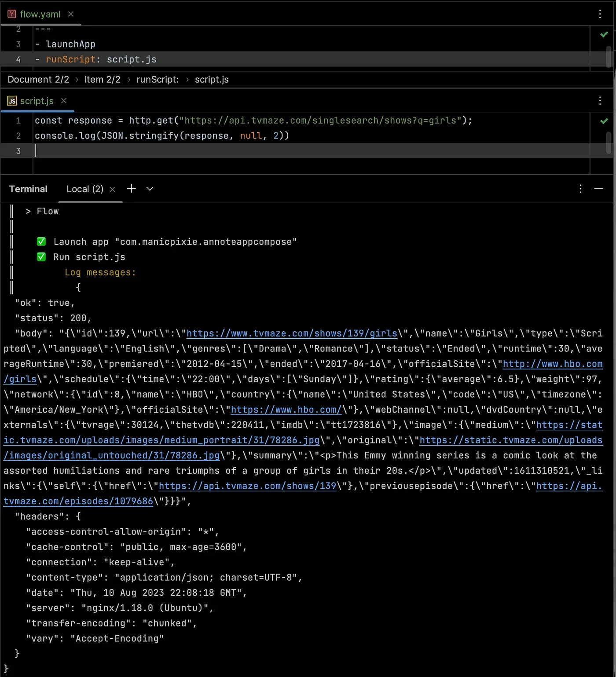Open flow.yaml editor options kebab menu
The height and width of the screenshot is (677, 616).
[x=600, y=14]
